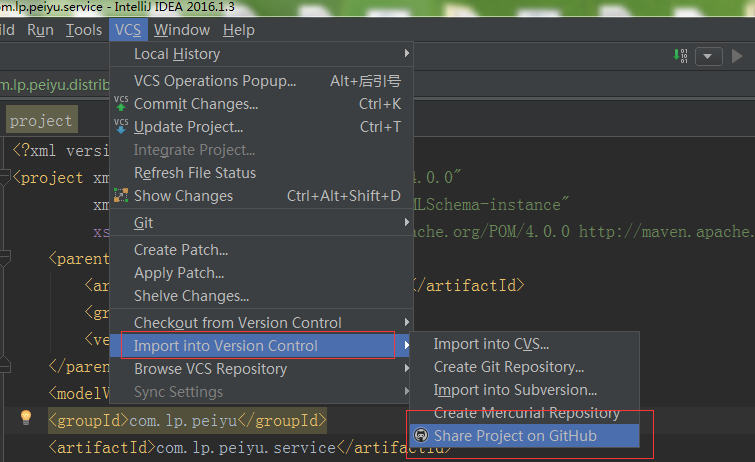Click the project breadcrumb in editor
The height and width of the screenshot is (462, 755).
click(41, 121)
